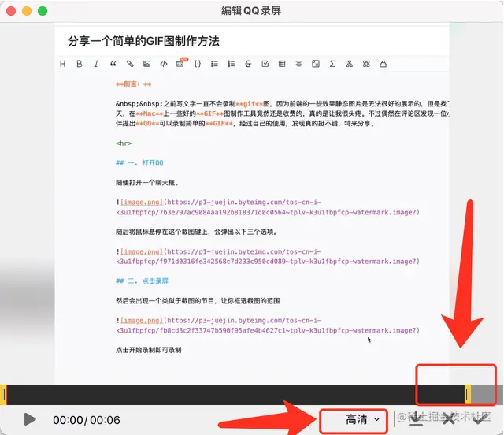Click the text alignment icon
Image resolution: width=504 pixels, height=435 pixels.
[x=299, y=64]
